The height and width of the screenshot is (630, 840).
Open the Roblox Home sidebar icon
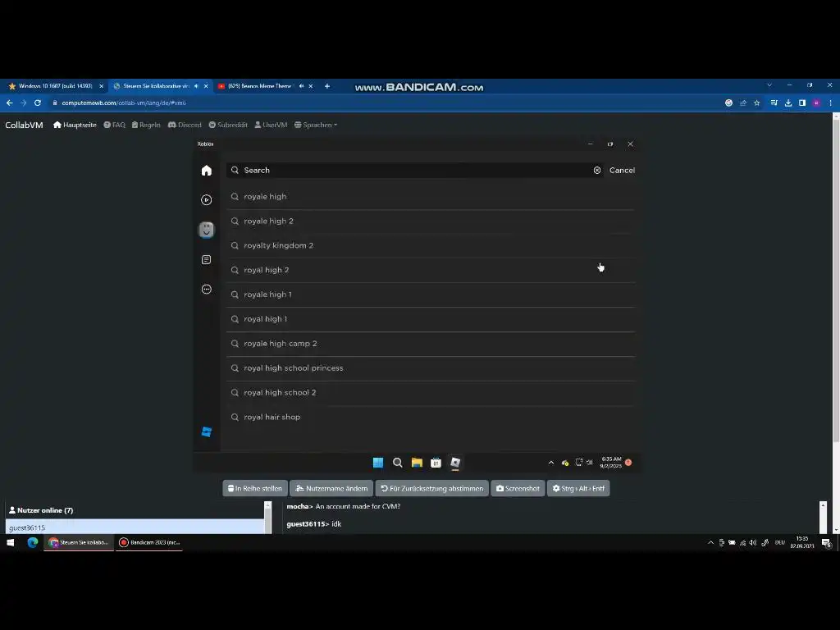(206, 171)
